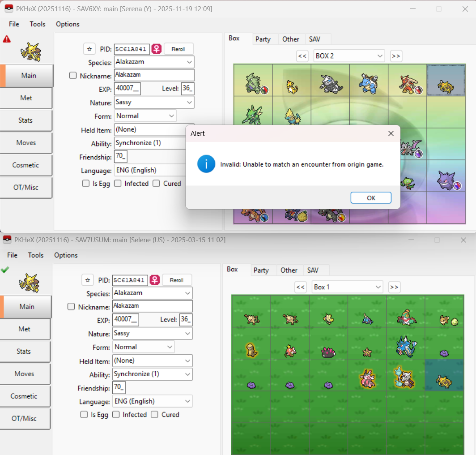Click the Friendship field in USUM window

(x=119, y=387)
